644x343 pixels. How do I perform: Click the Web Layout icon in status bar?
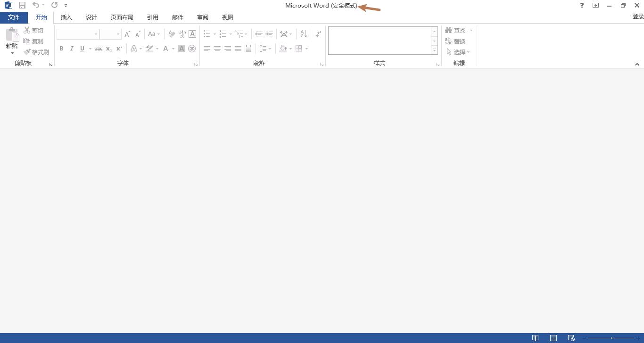click(x=571, y=338)
